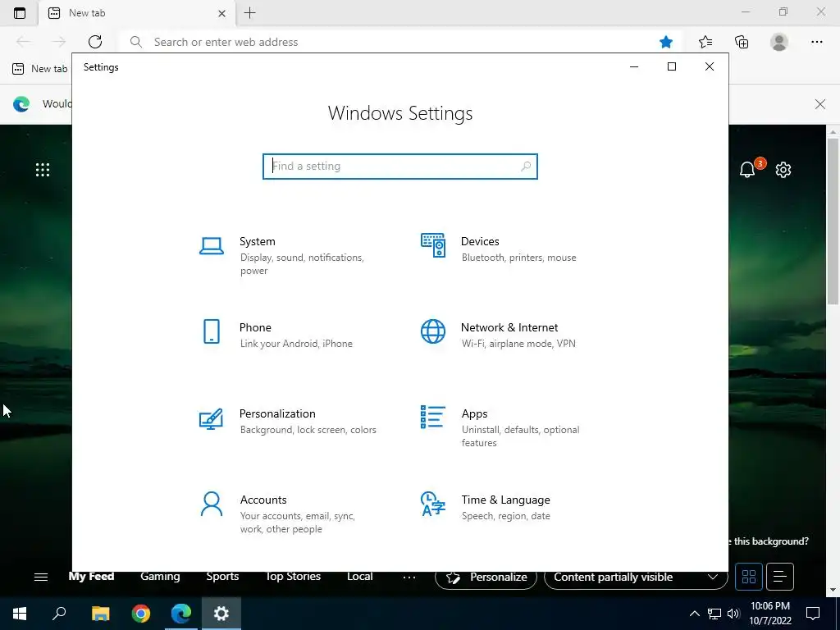The image size is (840, 630).
Task: Open the network tray icon
Action: pos(714,614)
